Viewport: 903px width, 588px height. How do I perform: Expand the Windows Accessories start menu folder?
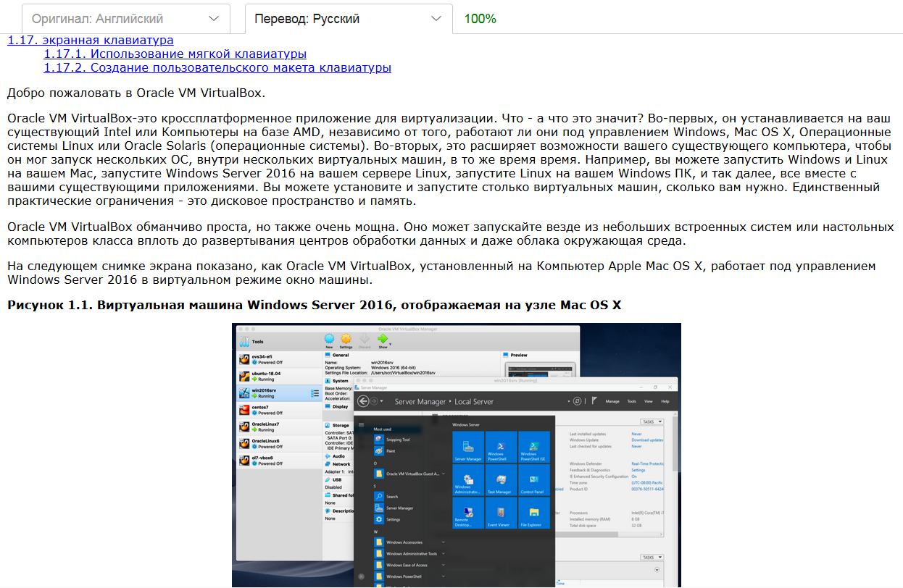(409, 542)
